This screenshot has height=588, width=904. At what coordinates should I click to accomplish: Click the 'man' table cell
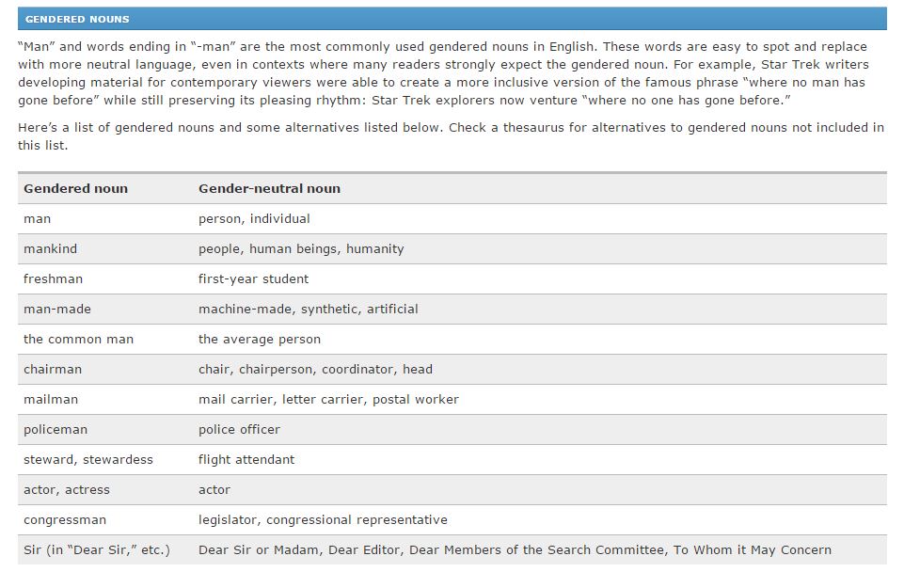[37, 219]
